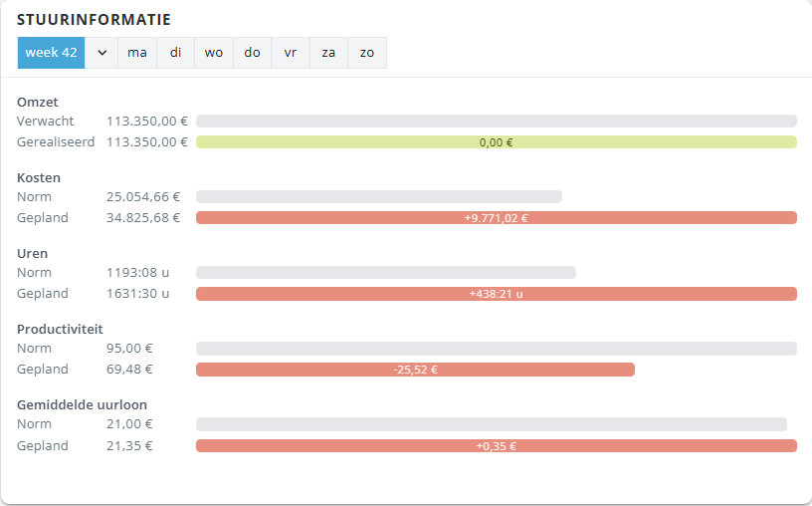Open the week selection dropdown chevron
Image resolution: width=812 pixels, height=506 pixels.
pos(101,53)
